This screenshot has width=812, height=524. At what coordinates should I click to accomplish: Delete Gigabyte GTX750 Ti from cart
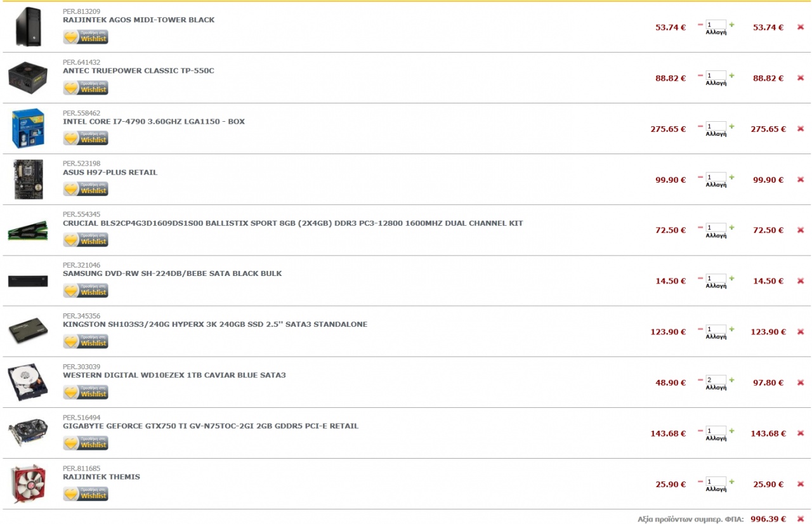pos(801,433)
